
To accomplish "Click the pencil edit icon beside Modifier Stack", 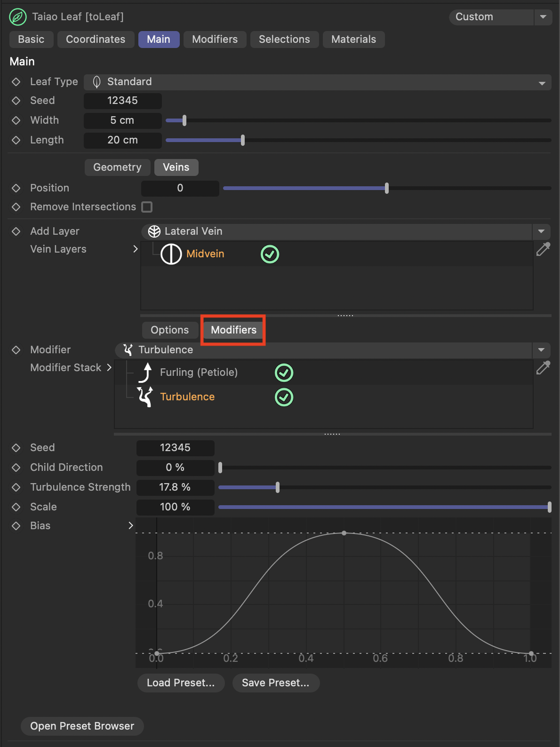I will [543, 368].
